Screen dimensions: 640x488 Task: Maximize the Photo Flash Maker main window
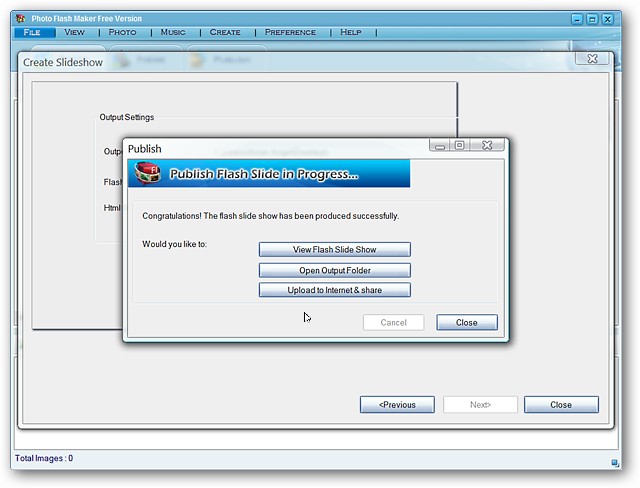click(x=592, y=19)
